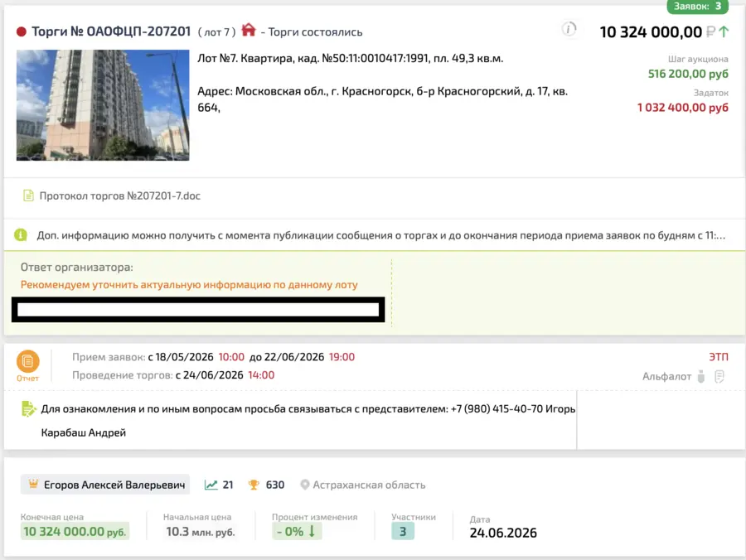This screenshot has height=560, width=746.
Task: Open the orange Отчет report icon
Action: tap(27, 366)
